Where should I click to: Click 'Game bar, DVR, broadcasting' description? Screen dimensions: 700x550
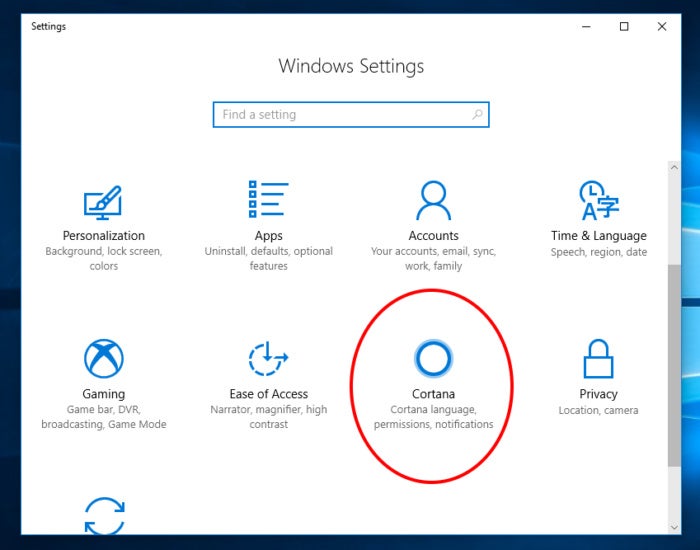point(104,417)
